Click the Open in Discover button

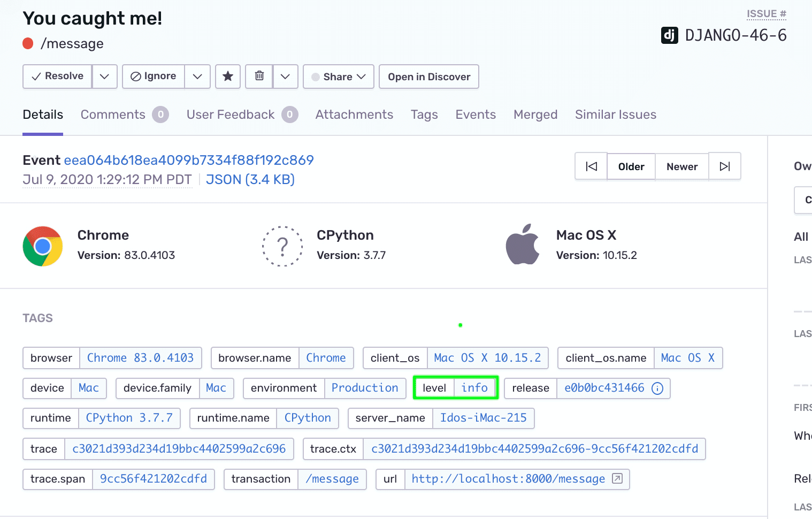[428, 77]
